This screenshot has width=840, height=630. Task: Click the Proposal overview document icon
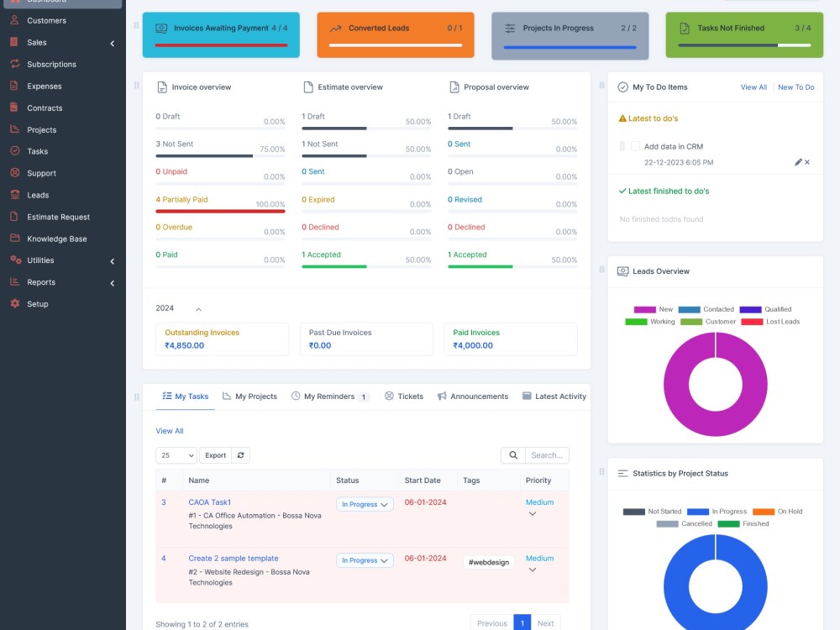(x=454, y=87)
